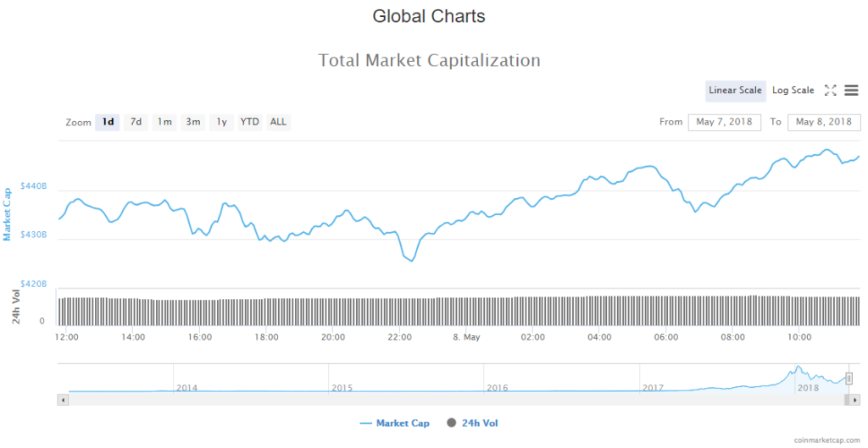Edit the To date field
This screenshot has height=448, width=868.
point(824,122)
